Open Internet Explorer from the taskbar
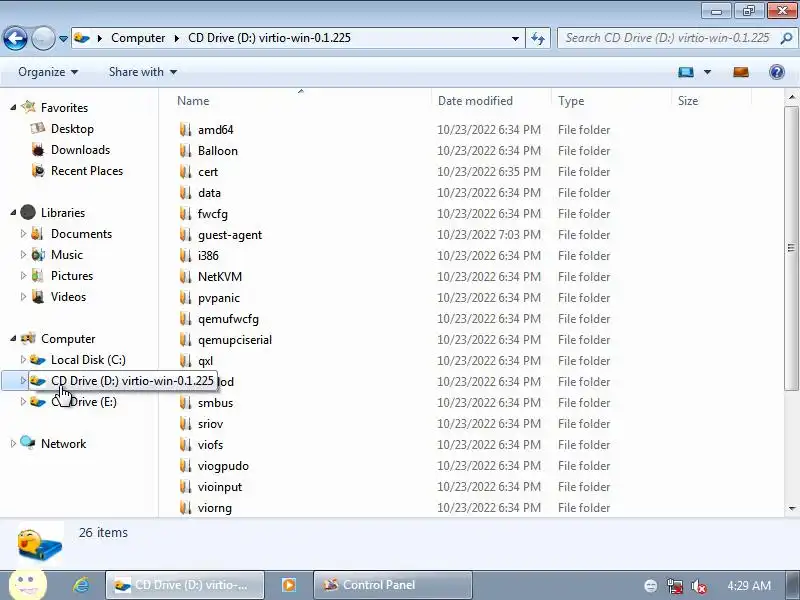Screen dimensions: 800x600 [x=81, y=585]
